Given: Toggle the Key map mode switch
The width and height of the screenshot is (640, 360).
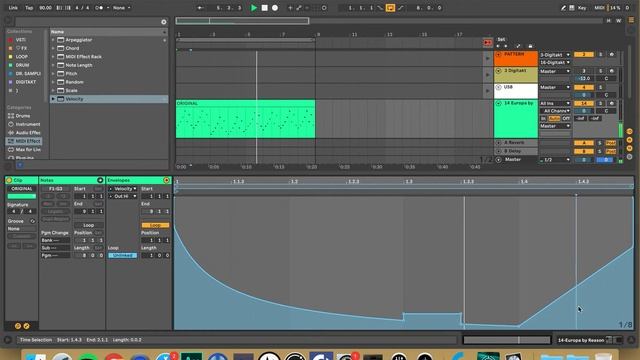Looking at the screenshot, I should pos(582,8).
